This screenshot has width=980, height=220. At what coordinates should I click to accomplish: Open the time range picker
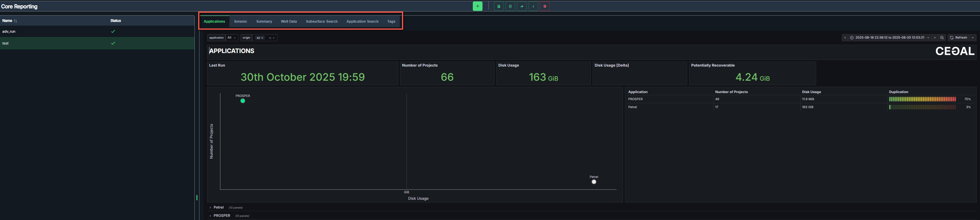tap(890, 38)
